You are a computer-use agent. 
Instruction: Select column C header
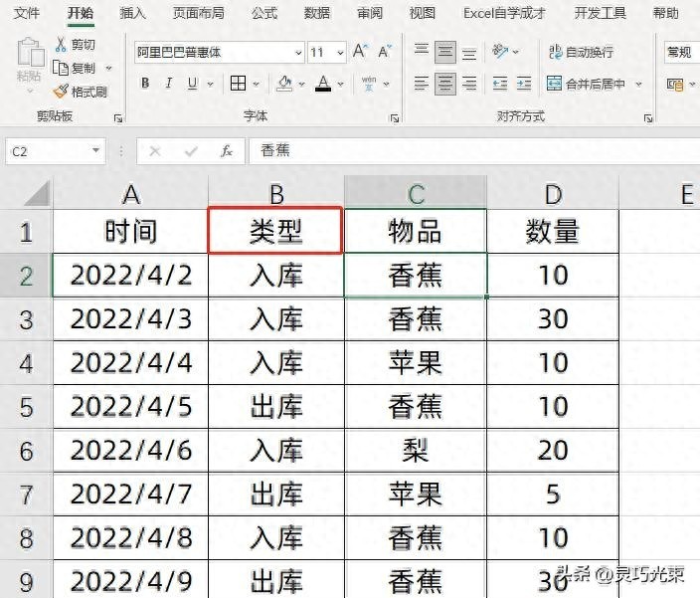[x=416, y=193]
